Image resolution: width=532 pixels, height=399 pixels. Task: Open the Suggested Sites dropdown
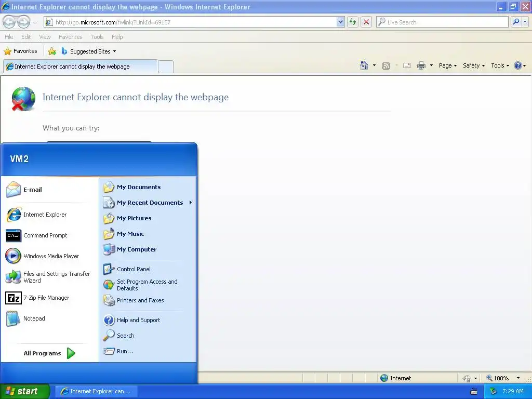tap(89, 51)
